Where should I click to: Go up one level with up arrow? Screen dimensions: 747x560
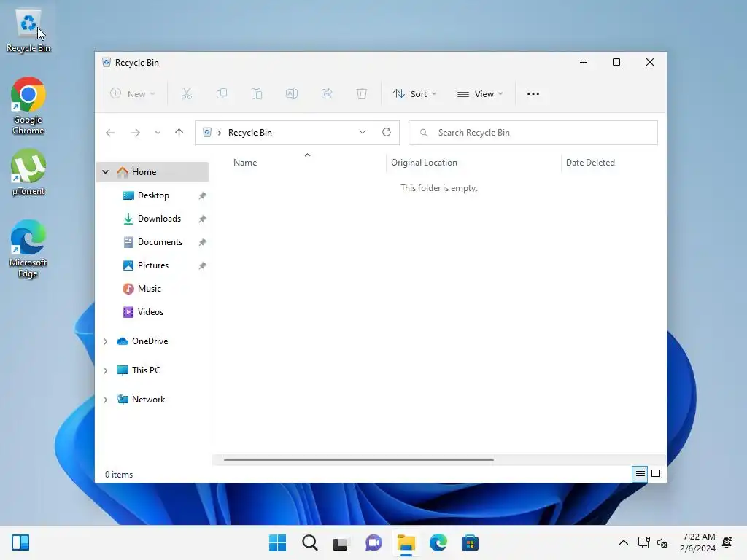[179, 133]
